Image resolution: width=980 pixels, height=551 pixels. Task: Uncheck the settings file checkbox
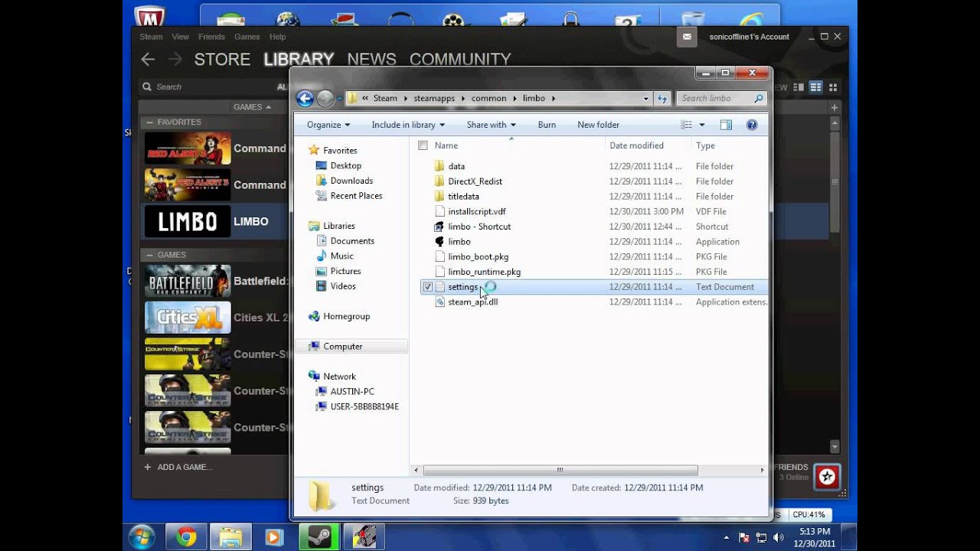[x=427, y=287]
